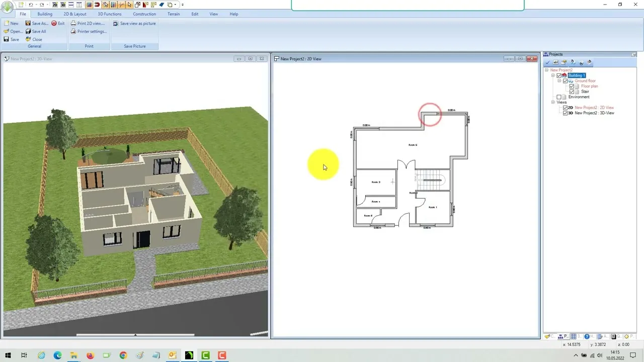
Task: Switch to the 2D & Layout tab
Action: 75,14
